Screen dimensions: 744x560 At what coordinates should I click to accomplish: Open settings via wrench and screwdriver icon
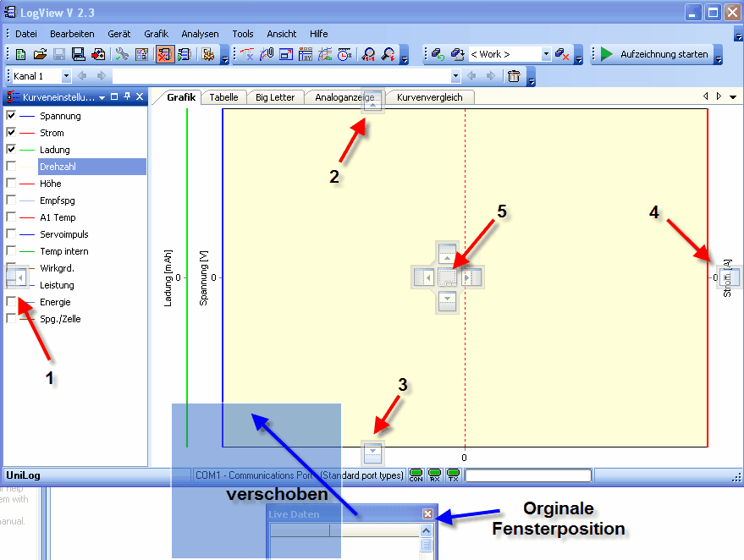point(122,54)
